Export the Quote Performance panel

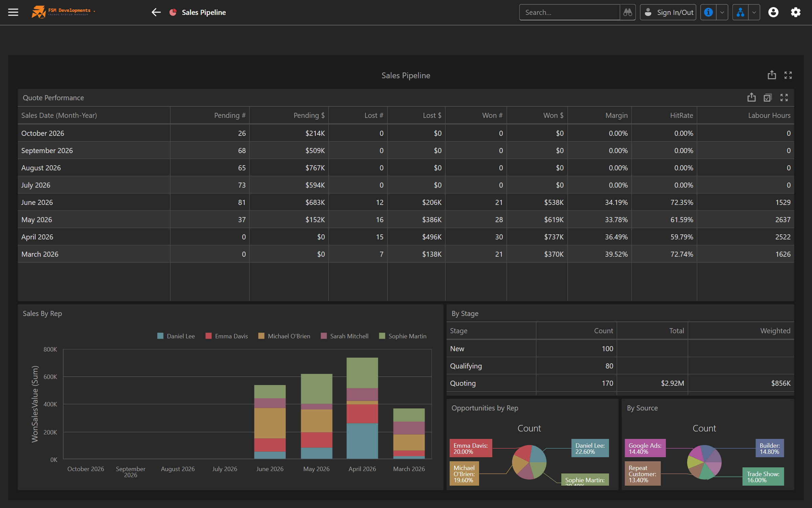point(751,98)
